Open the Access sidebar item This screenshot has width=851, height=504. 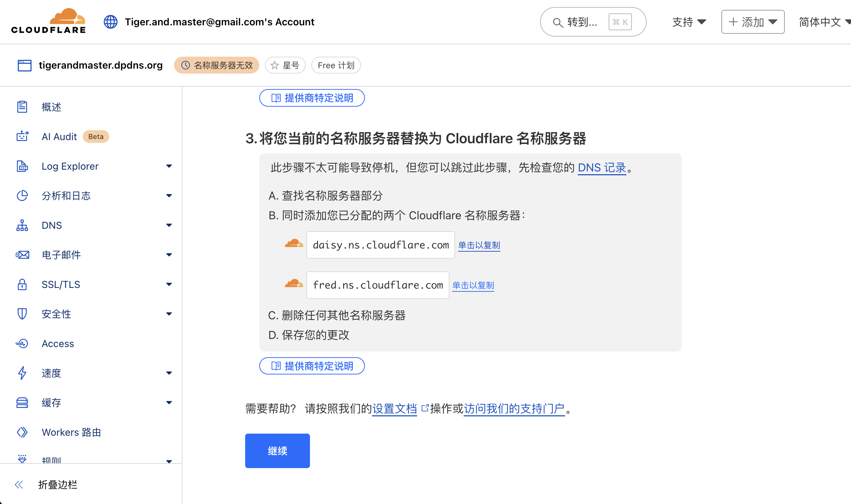tap(58, 343)
